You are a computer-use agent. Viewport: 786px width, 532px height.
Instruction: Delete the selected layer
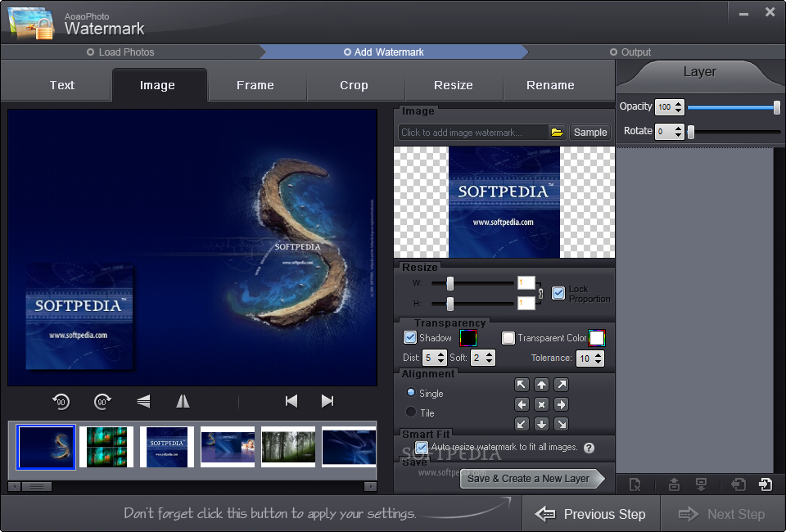coord(635,485)
